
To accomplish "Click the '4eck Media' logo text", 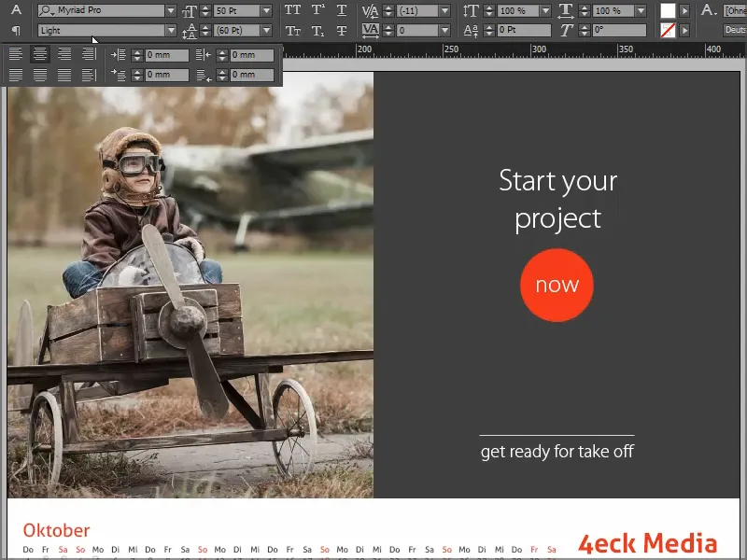I will (x=647, y=544).
